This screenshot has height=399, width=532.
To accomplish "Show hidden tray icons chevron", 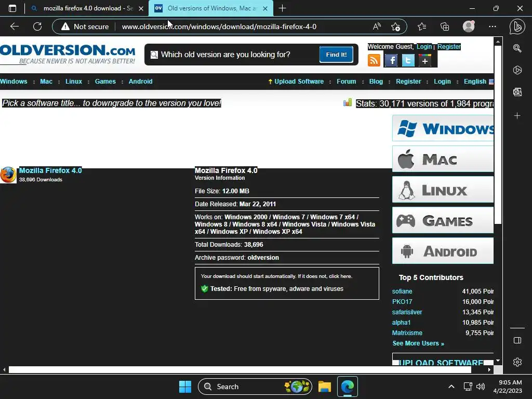I will click(451, 387).
